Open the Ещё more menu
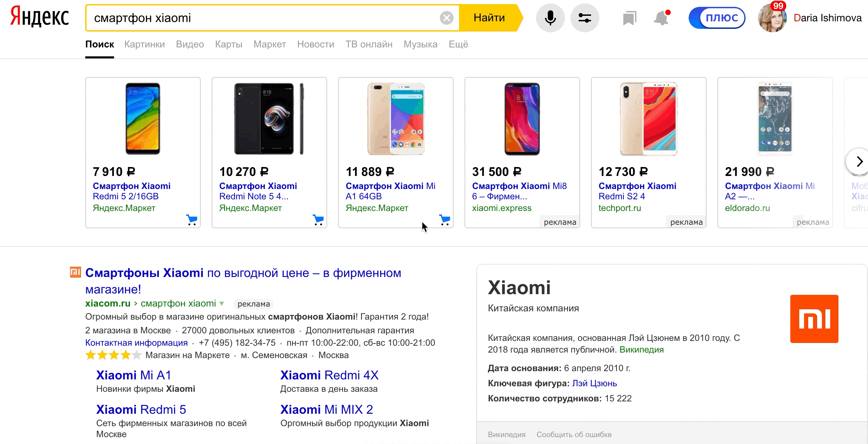The height and width of the screenshot is (444, 868). (458, 44)
